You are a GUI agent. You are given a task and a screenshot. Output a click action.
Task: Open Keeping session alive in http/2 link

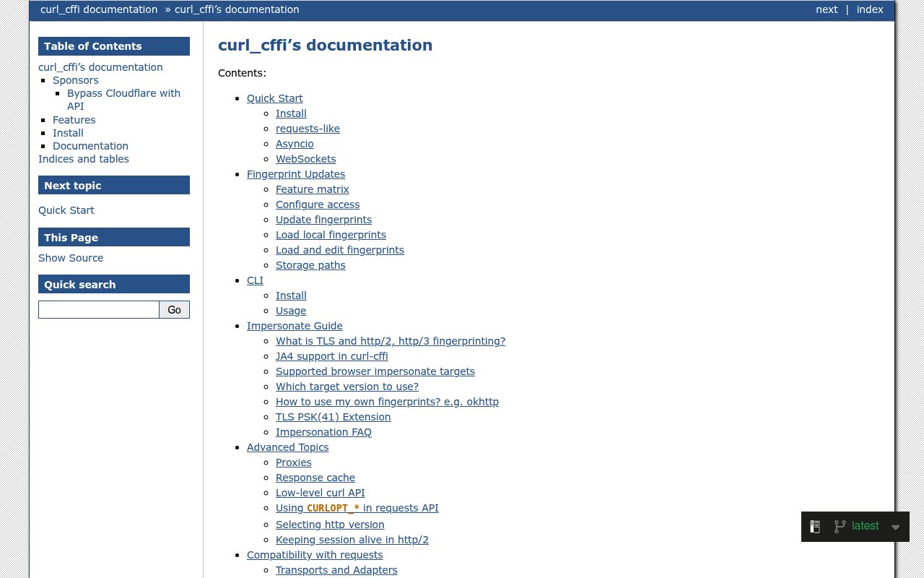(352, 540)
